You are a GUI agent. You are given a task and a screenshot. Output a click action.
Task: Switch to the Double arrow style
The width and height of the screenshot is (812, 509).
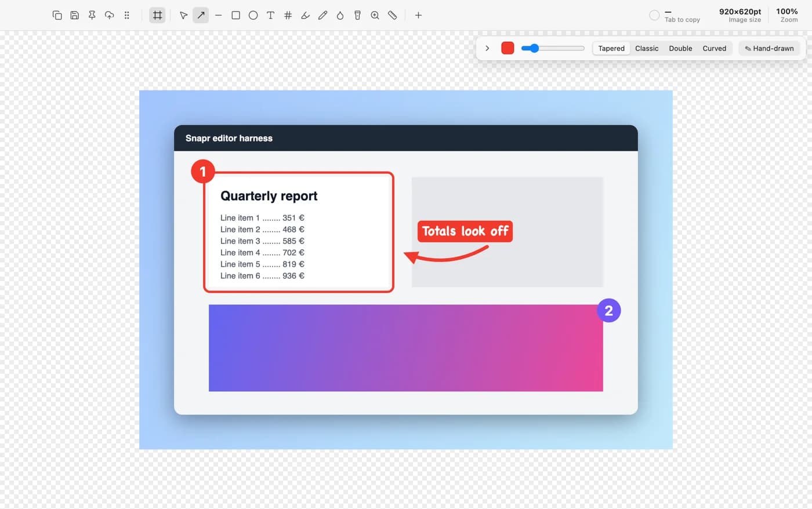pyautogui.click(x=680, y=48)
